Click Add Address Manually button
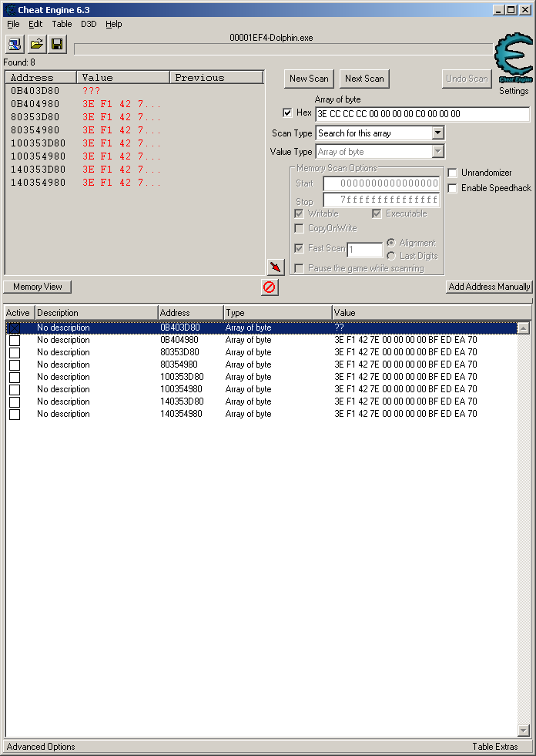 tap(489, 287)
